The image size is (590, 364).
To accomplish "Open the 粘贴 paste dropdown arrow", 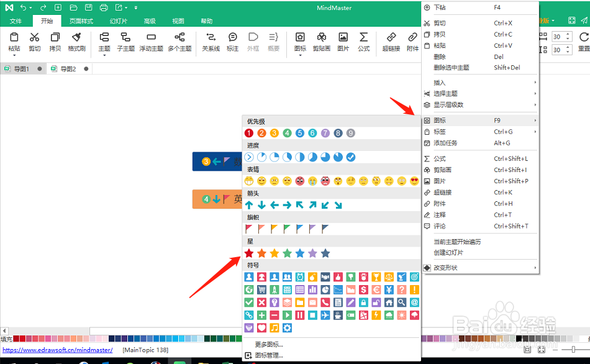I will pos(14,55).
